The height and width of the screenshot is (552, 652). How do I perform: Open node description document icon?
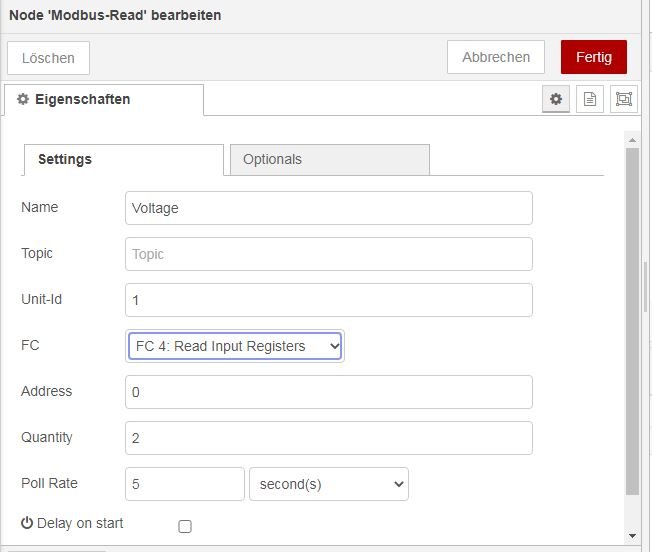(590, 99)
